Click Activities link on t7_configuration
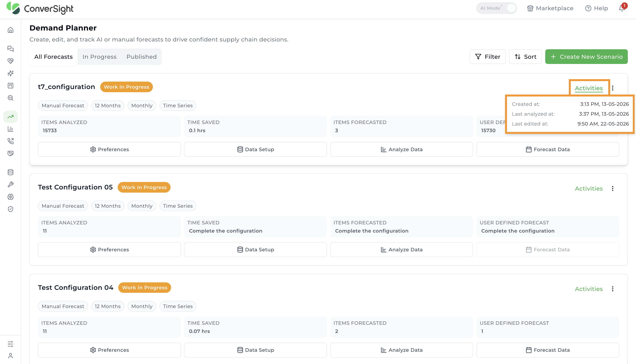Screen dimensions: 636x364 point(589,88)
